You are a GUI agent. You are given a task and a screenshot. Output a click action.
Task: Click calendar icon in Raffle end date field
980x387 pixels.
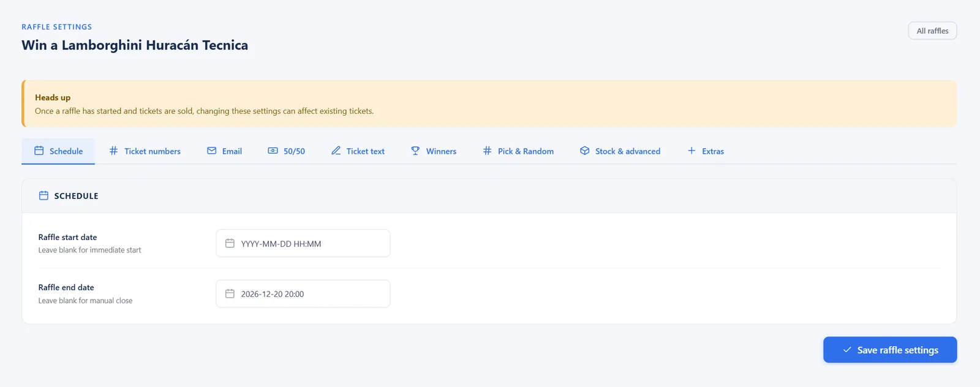[x=230, y=293]
